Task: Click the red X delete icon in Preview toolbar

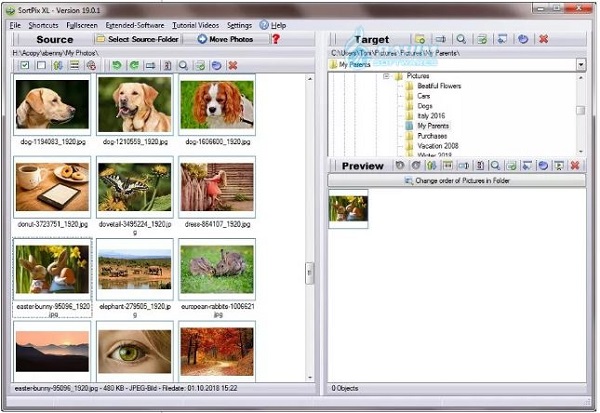Action: tap(576, 165)
